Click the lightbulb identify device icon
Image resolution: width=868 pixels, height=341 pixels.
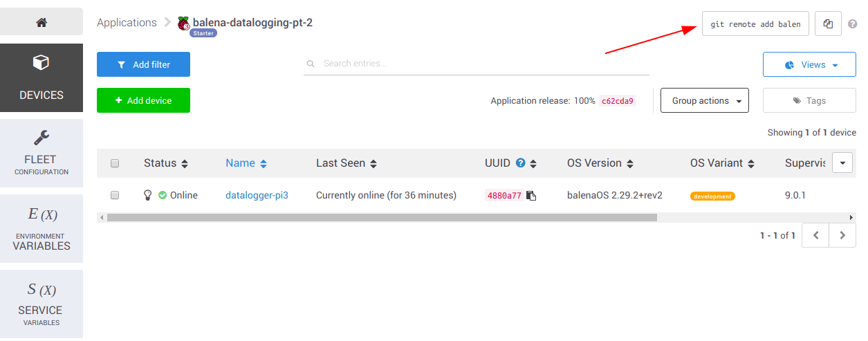147,195
